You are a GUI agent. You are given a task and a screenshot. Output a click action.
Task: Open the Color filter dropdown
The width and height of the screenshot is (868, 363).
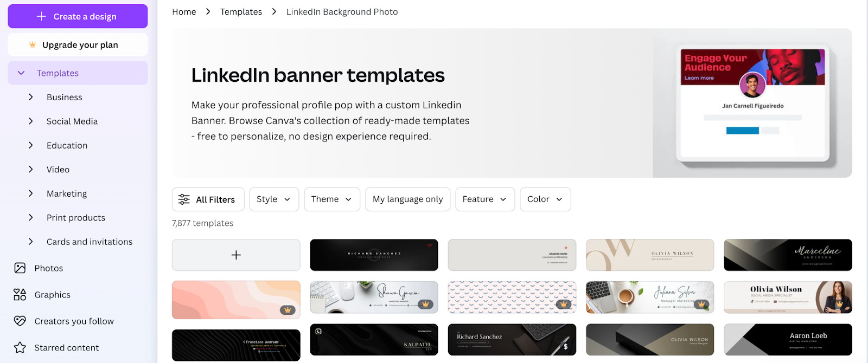(545, 199)
